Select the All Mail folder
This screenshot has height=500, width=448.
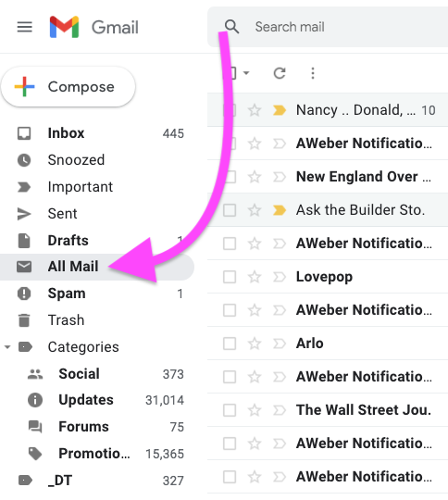97,267
